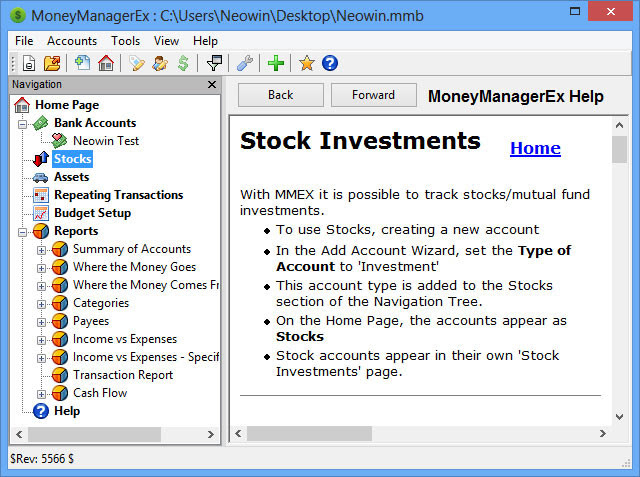Expand the Income vs Expenses node

(x=41, y=340)
